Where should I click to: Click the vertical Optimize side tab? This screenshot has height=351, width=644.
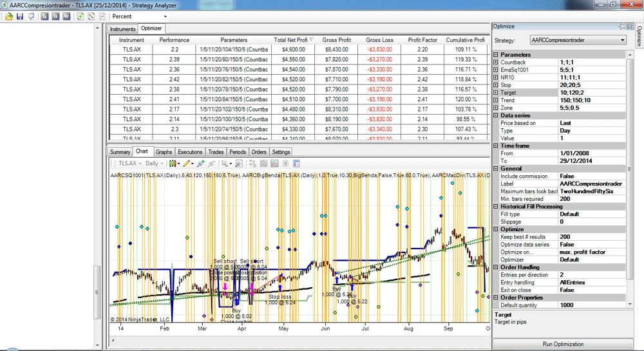coord(639,36)
